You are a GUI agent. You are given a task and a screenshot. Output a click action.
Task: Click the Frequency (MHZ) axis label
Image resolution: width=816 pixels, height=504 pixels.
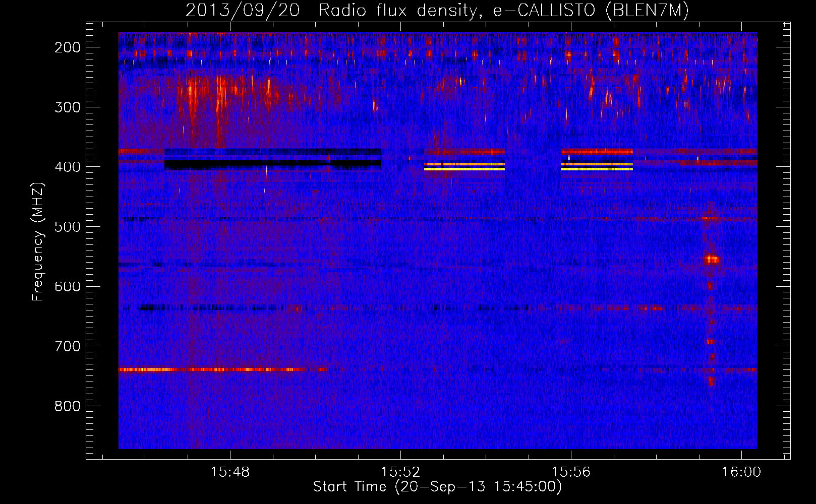click(38, 241)
